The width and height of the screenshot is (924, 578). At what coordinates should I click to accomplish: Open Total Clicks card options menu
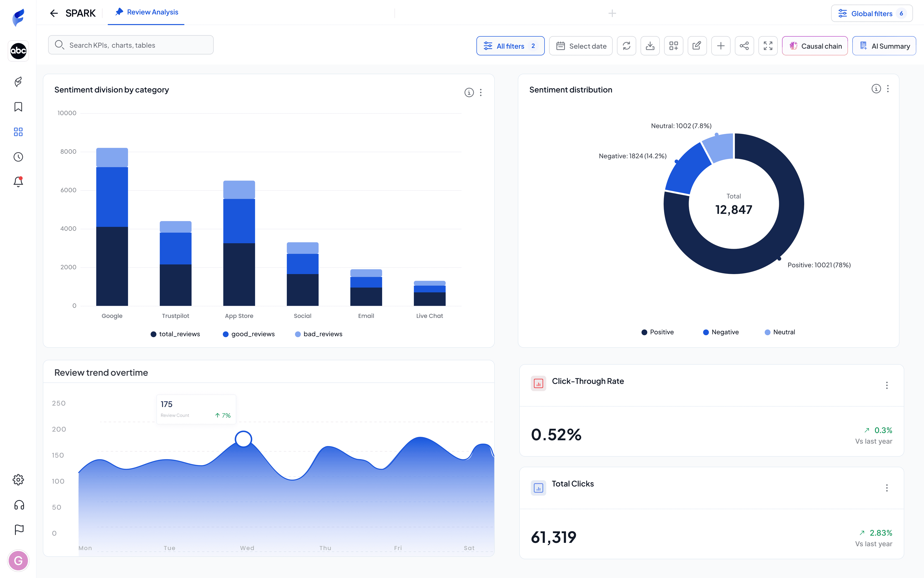pyautogui.click(x=886, y=488)
